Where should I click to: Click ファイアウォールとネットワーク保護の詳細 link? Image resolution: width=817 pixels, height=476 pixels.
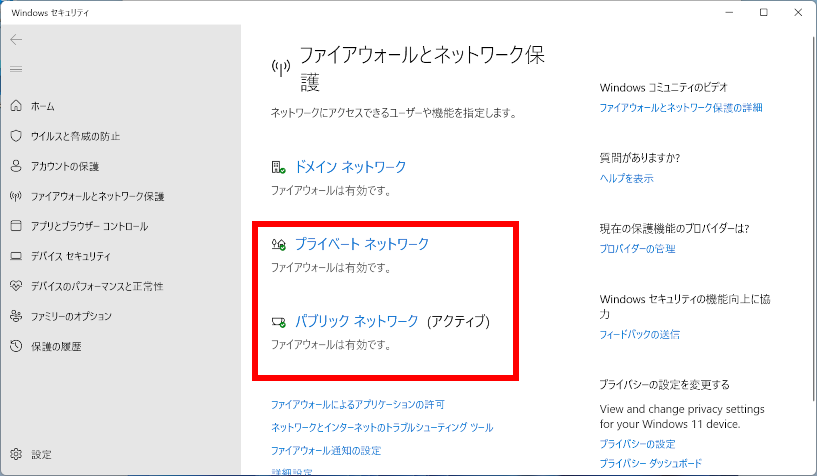(680, 107)
